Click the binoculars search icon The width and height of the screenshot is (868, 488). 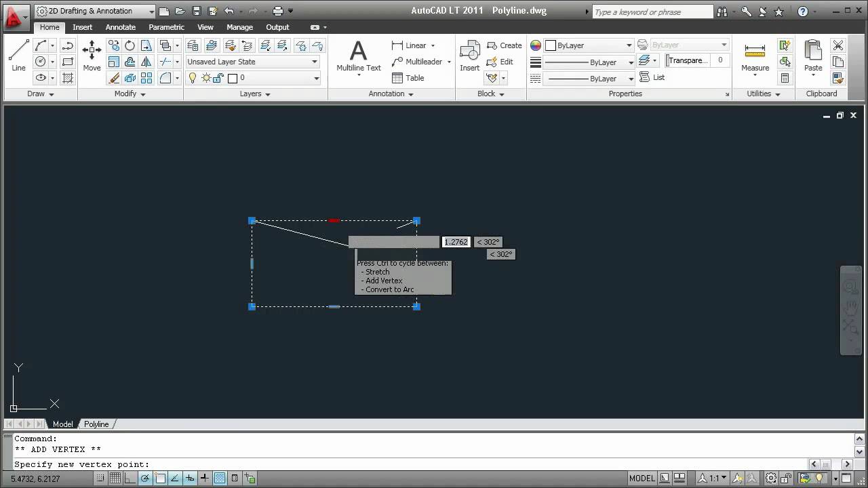click(722, 12)
